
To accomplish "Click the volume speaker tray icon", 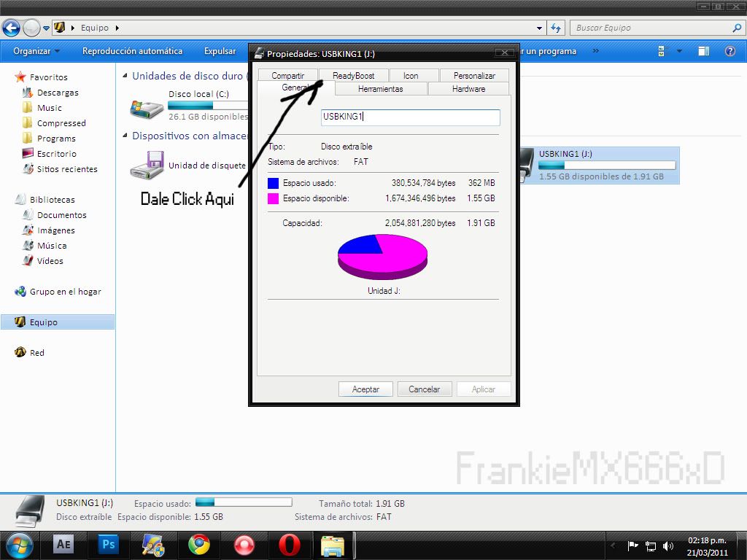I will coord(668,545).
